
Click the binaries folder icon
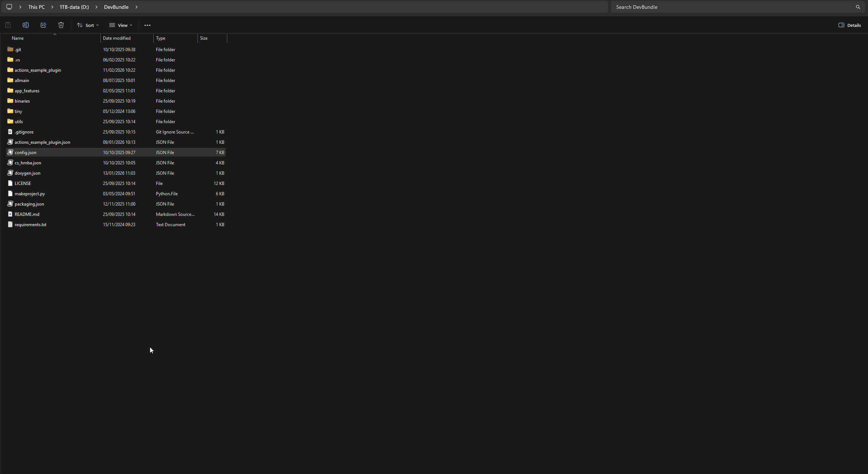[10, 101]
